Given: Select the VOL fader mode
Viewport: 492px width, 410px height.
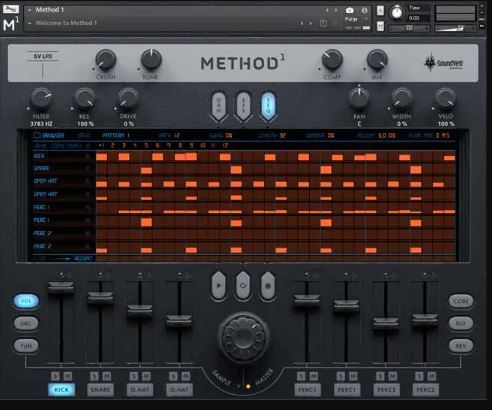Looking at the screenshot, I should click(x=26, y=301).
